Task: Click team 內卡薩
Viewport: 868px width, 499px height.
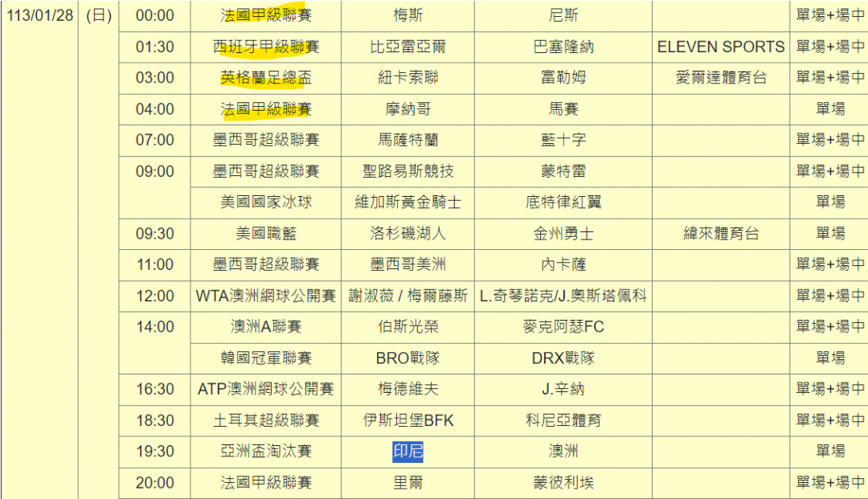Action: click(563, 265)
